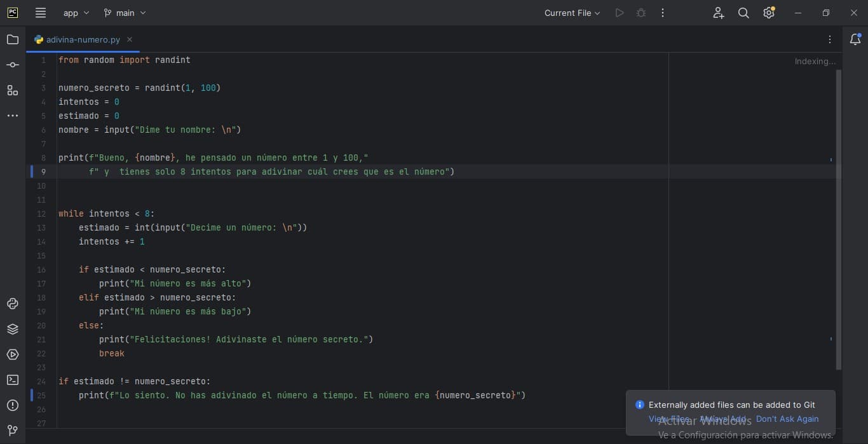Open Code With Me add-user icon
This screenshot has height=444, width=868.
point(718,13)
